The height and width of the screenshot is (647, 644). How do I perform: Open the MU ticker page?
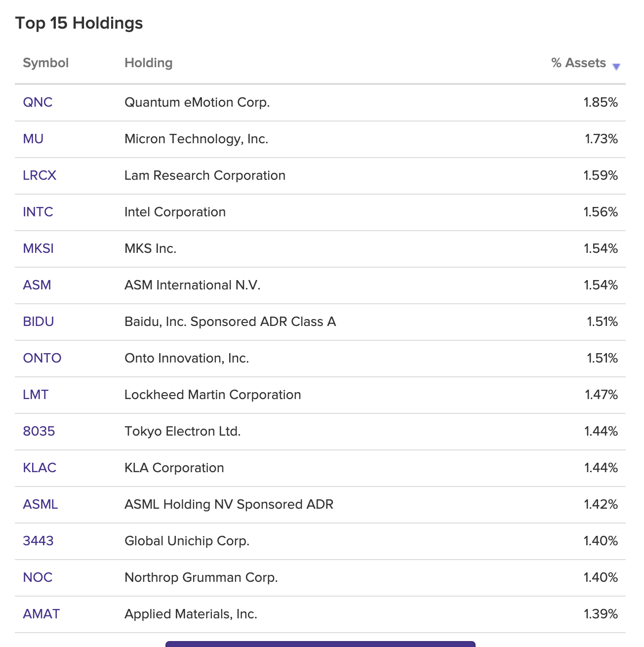coord(33,139)
